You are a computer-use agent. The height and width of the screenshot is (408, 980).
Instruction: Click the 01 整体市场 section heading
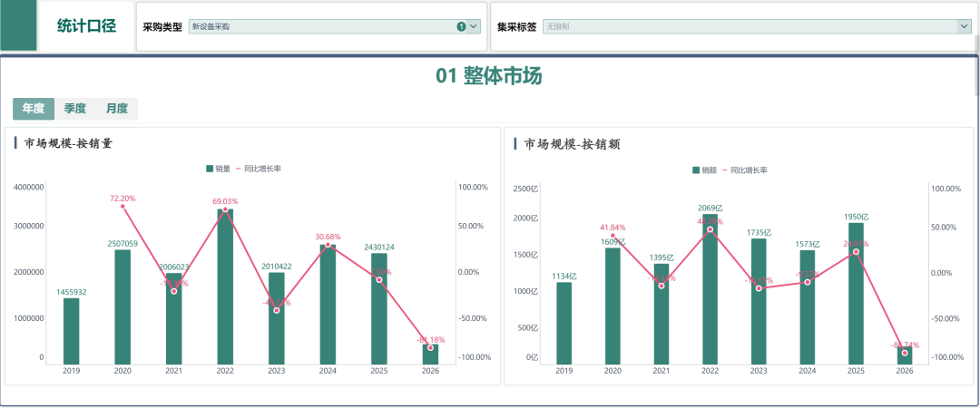coord(489,76)
